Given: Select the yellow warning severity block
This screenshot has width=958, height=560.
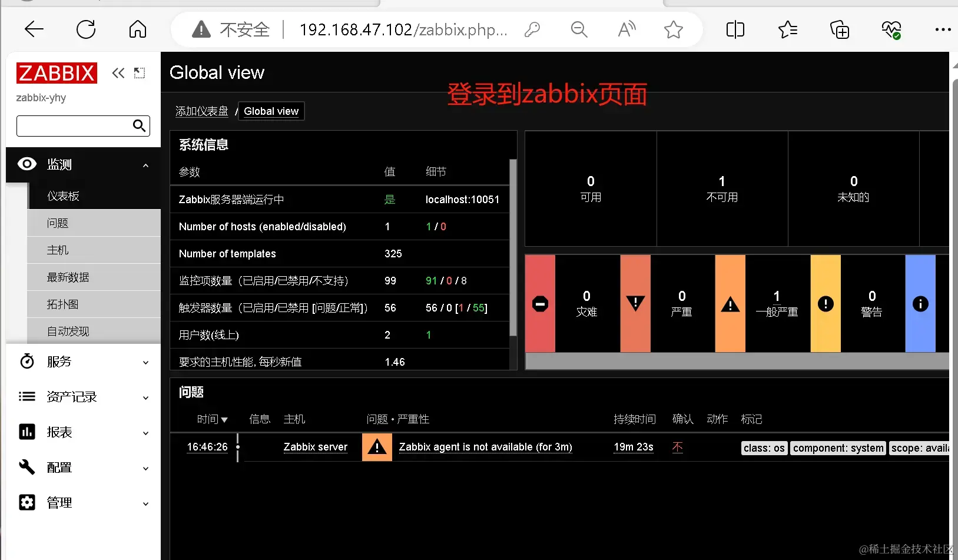Looking at the screenshot, I should [826, 303].
